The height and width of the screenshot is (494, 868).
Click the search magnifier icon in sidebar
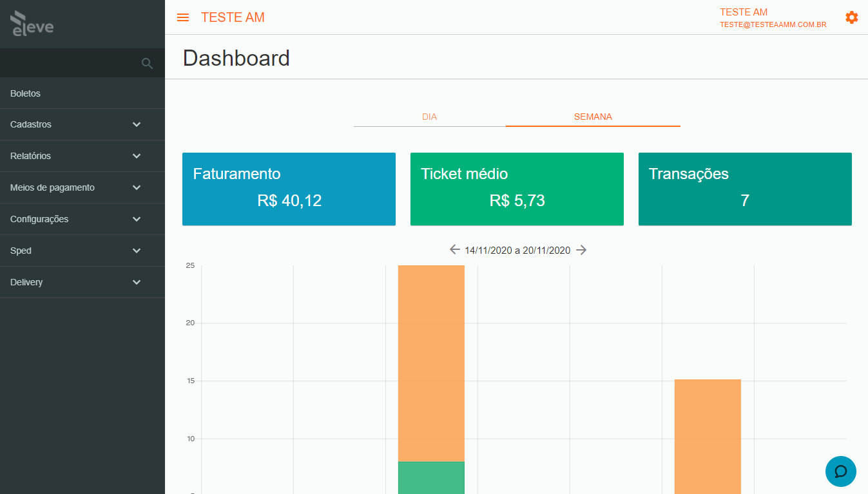tap(147, 63)
